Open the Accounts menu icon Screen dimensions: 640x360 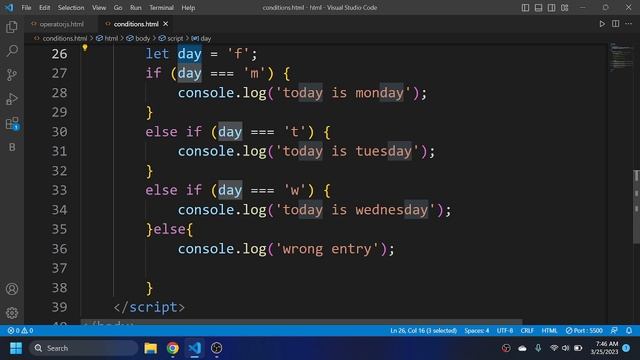12,289
